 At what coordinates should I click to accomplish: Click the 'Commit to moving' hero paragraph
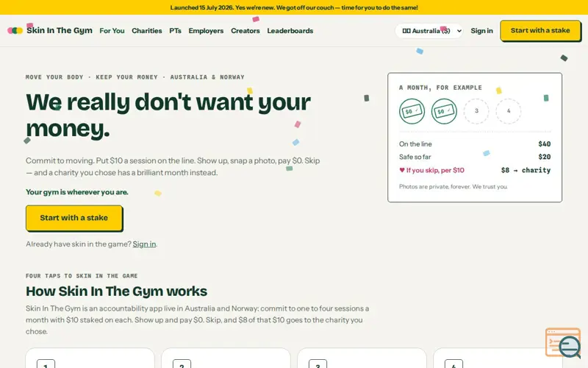pos(173,166)
